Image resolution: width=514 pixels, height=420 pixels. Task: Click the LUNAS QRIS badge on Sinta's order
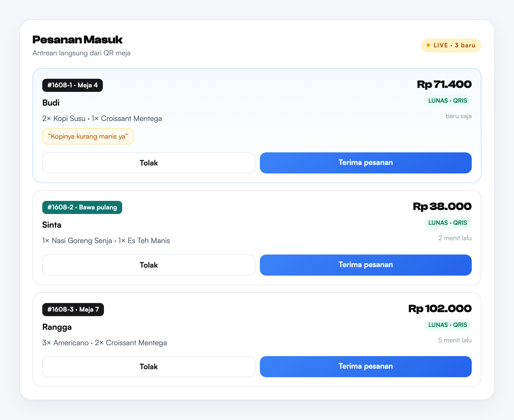[x=447, y=223]
